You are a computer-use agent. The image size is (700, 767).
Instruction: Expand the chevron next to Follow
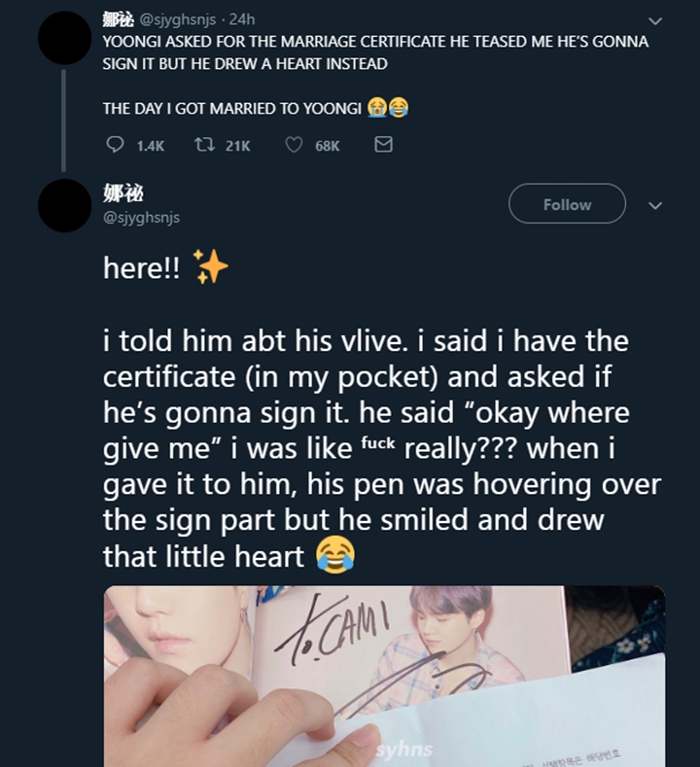[655, 205]
